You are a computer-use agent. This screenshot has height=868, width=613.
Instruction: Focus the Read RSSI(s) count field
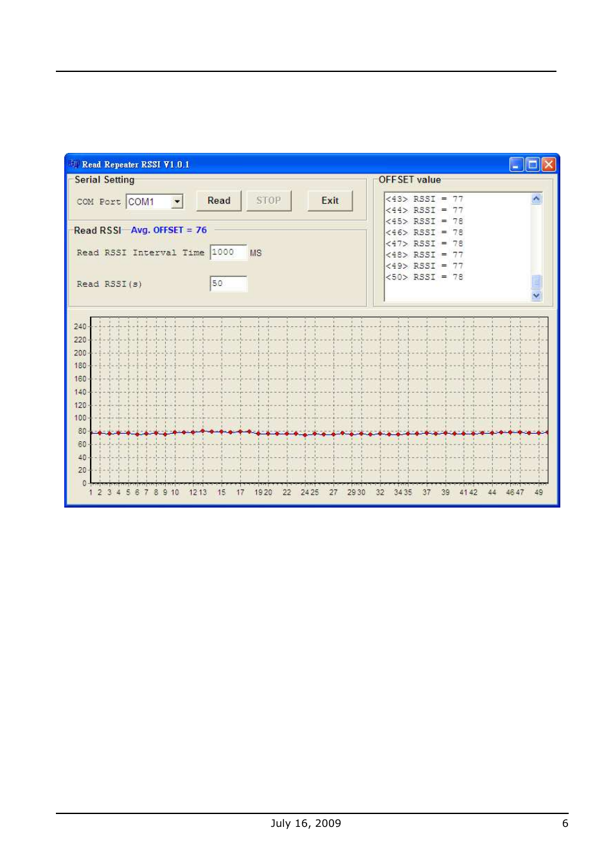228,283
